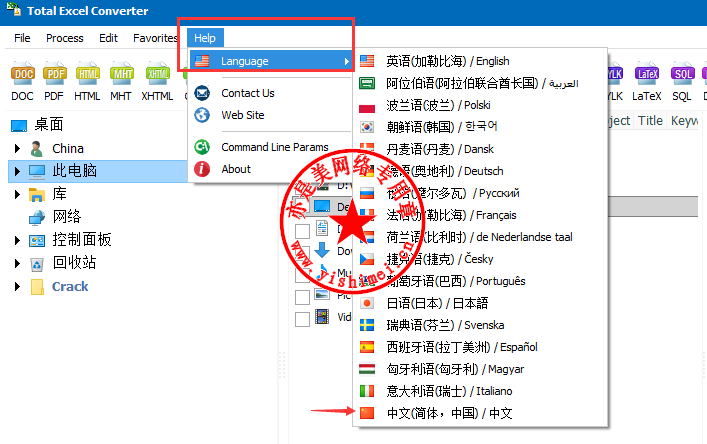
Task: Click the Chinese flag icon
Action: (x=367, y=413)
